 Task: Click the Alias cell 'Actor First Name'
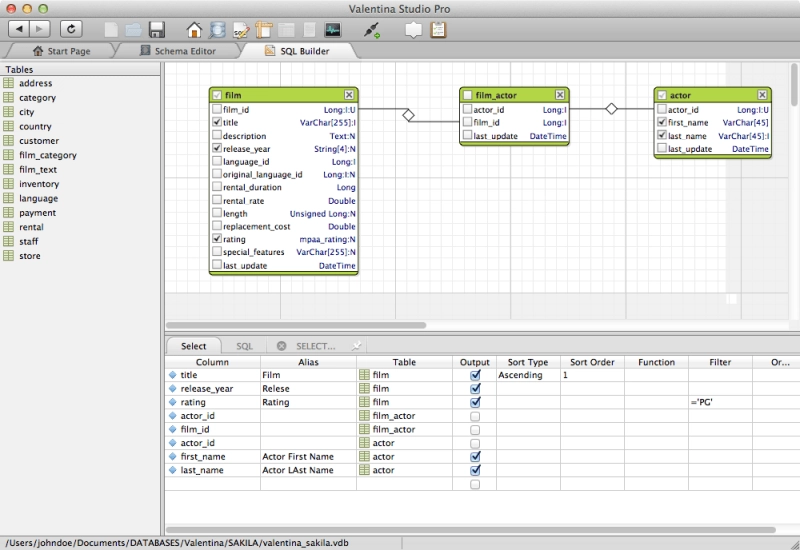click(308, 457)
